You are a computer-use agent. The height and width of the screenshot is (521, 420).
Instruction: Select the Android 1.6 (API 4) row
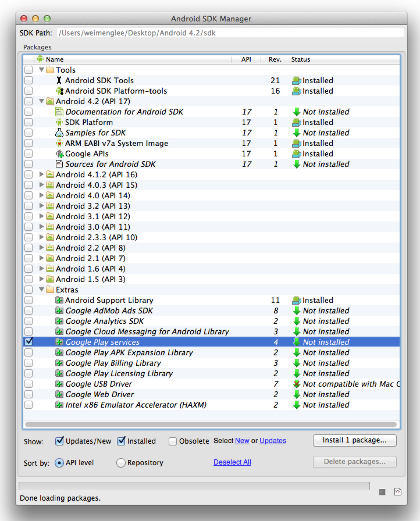tap(212, 269)
